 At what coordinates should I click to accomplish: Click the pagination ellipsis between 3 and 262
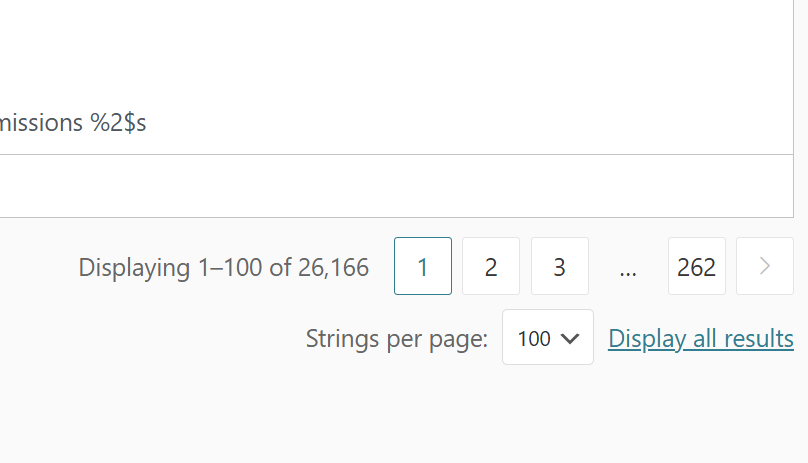pyautogui.click(x=628, y=268)
